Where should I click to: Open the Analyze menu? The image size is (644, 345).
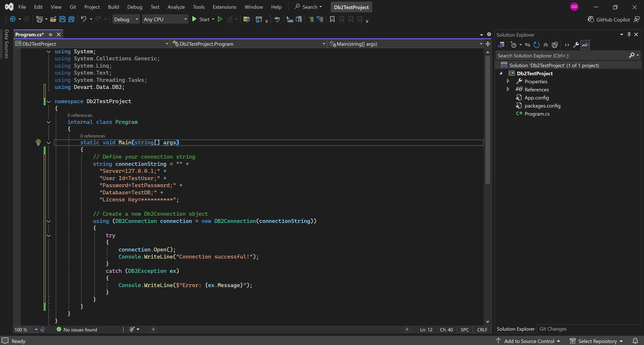[x=176, y=7]
